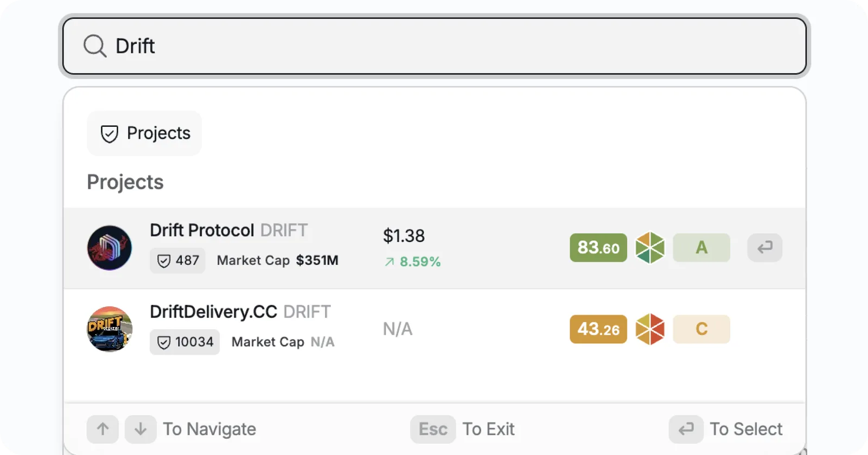Click the C grade badge
868x455 pixels.
click(701, 329)
